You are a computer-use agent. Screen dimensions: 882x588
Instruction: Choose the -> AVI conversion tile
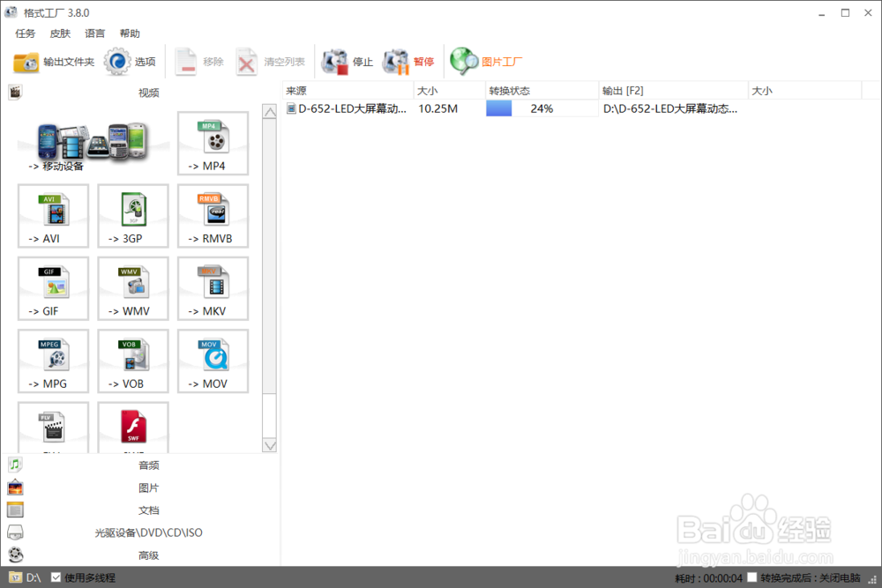pyautogui.click(x=54, y=216)
